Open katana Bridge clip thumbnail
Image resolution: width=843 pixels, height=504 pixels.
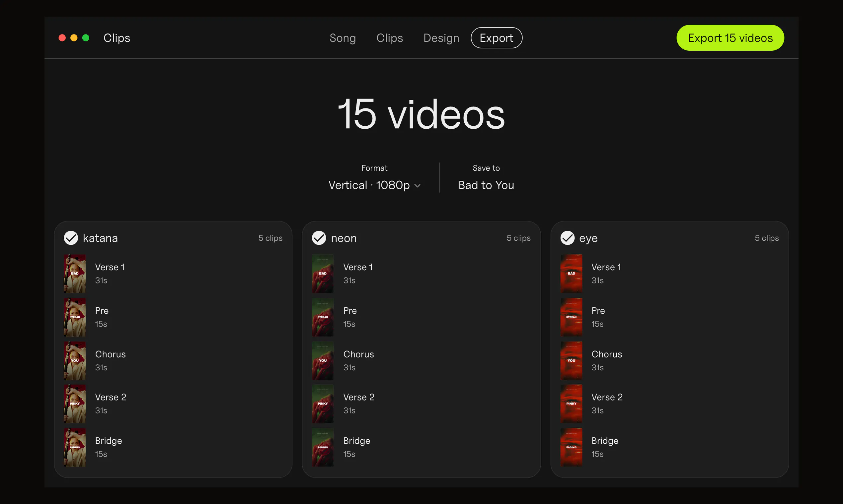[x=75, y=447]
